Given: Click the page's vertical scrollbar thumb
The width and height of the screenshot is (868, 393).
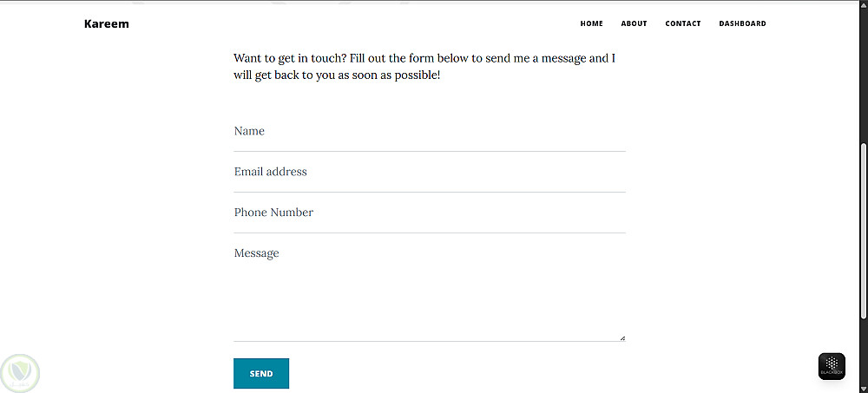Looking at the screenshot, I should [x=863, y=230].
